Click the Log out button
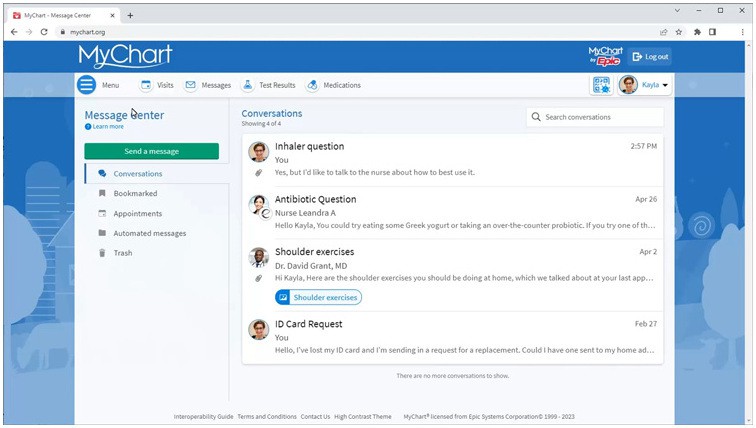This screenshot has height=428, width=756. [x=650, y=56]
